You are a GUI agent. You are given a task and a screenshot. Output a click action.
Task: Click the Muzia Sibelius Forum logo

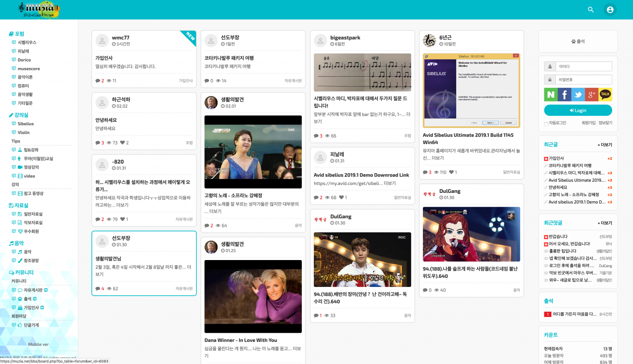pyautogui.click(x=38, y=10)
